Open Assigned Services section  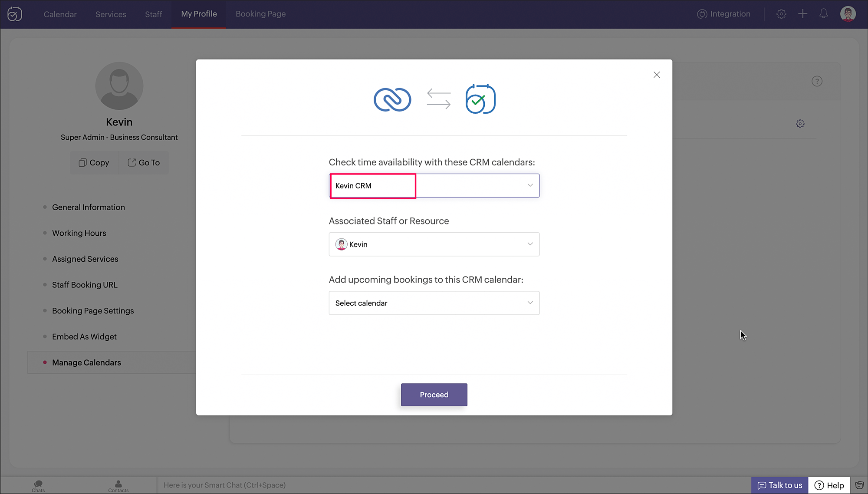(x=85, y=259)
